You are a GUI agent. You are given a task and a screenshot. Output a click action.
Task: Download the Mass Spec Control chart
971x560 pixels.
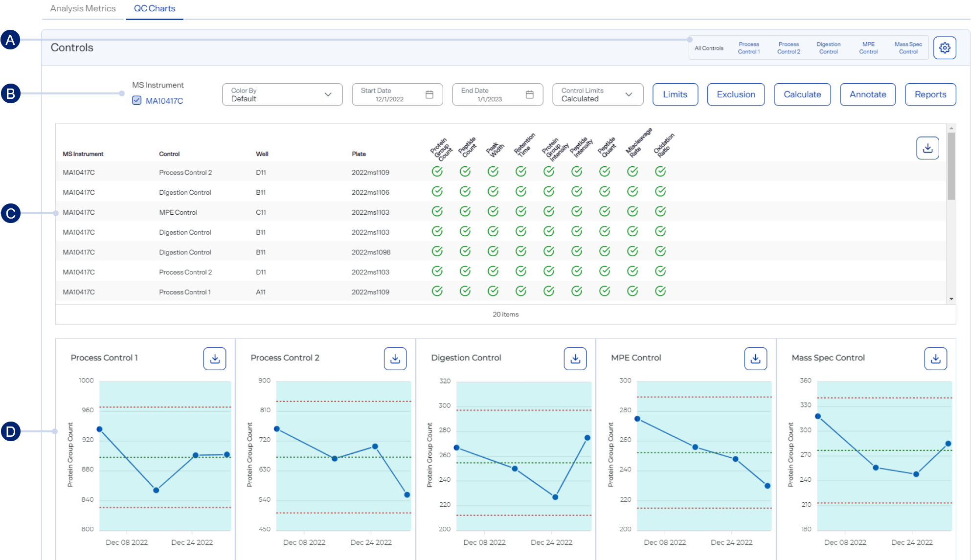tap(935, 359)
